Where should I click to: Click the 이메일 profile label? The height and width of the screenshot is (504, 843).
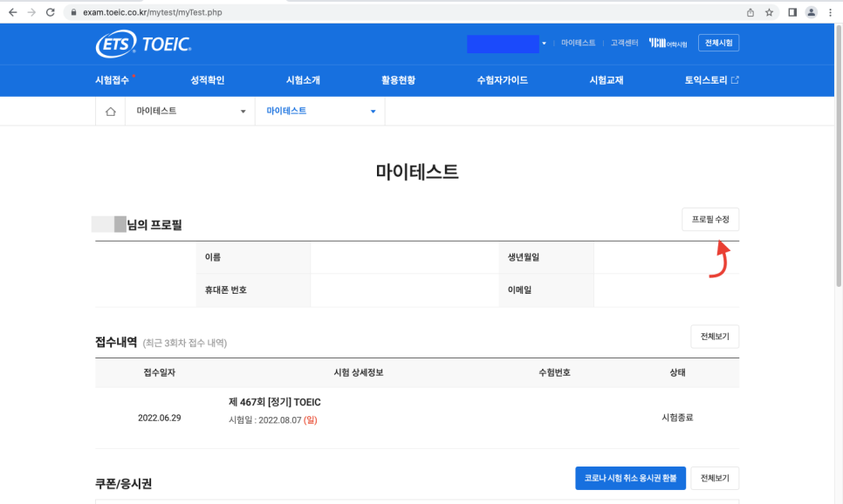(519, 290)
